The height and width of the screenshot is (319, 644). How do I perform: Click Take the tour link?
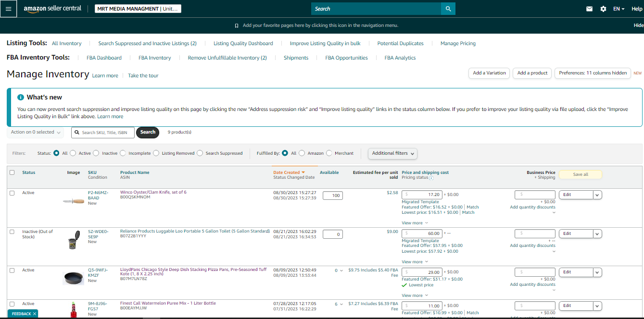pyautogui.click(x=143, y=76)
